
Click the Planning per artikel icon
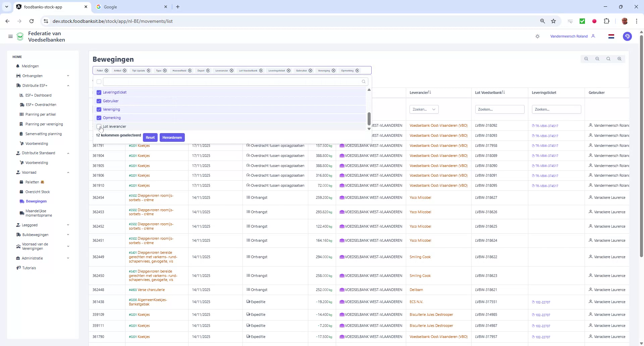click(x=21, y=114)
